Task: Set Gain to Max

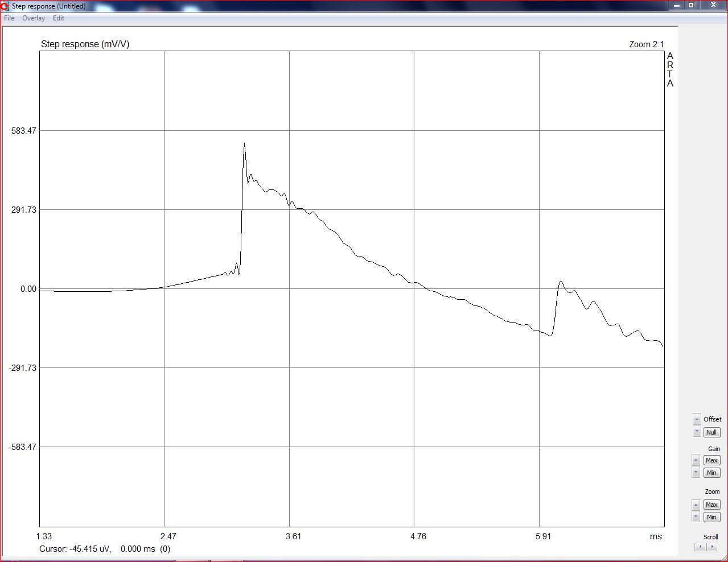Action: click(711, 460)
